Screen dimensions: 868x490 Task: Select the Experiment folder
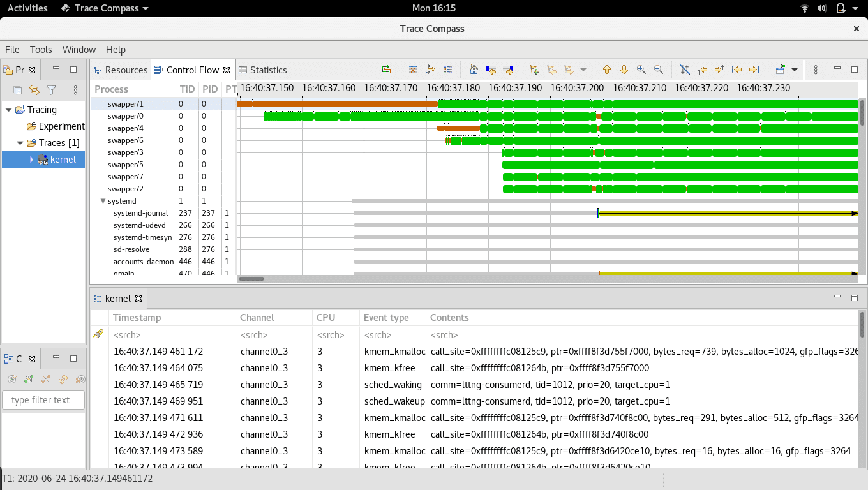point(56,126)
